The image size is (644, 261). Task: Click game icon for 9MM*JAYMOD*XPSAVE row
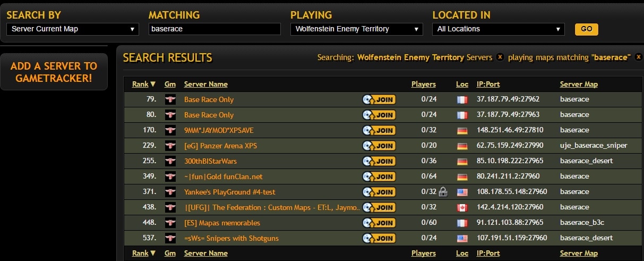[170, 130]
